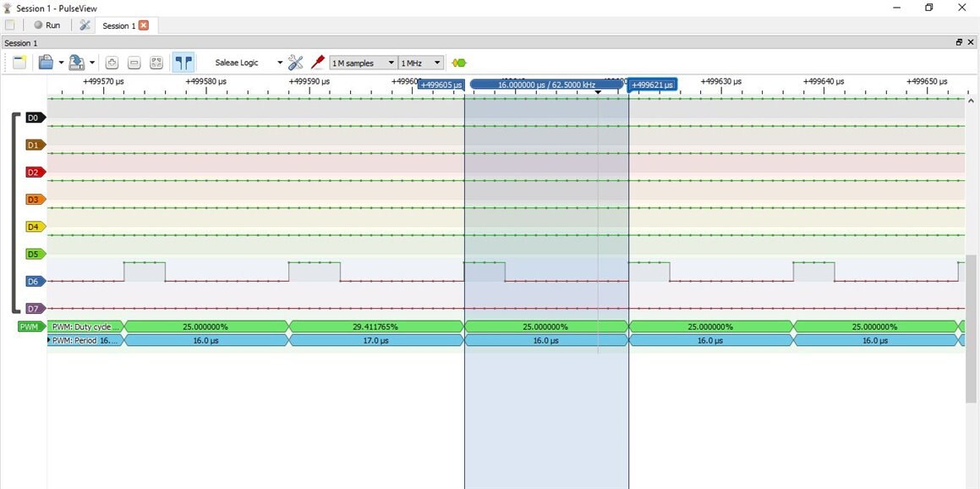The image size is (980, 489).
Task: Click the green PWM decoder label
Action: point(31,327)
